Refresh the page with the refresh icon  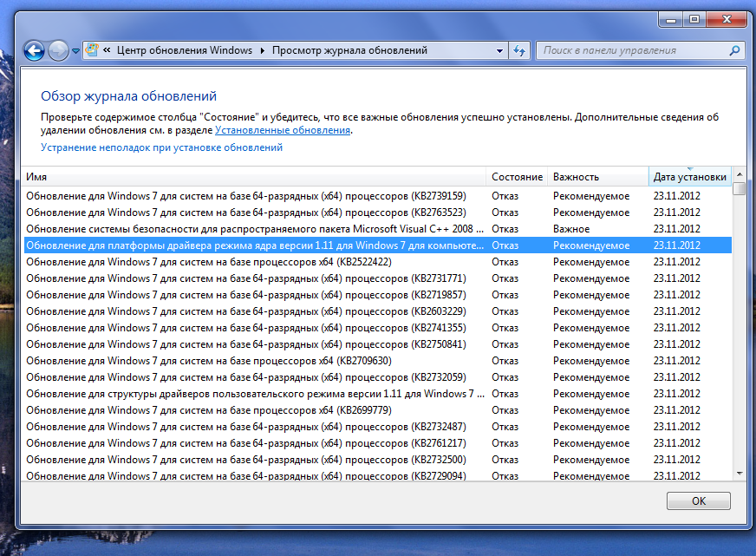[x=519, y=50]
